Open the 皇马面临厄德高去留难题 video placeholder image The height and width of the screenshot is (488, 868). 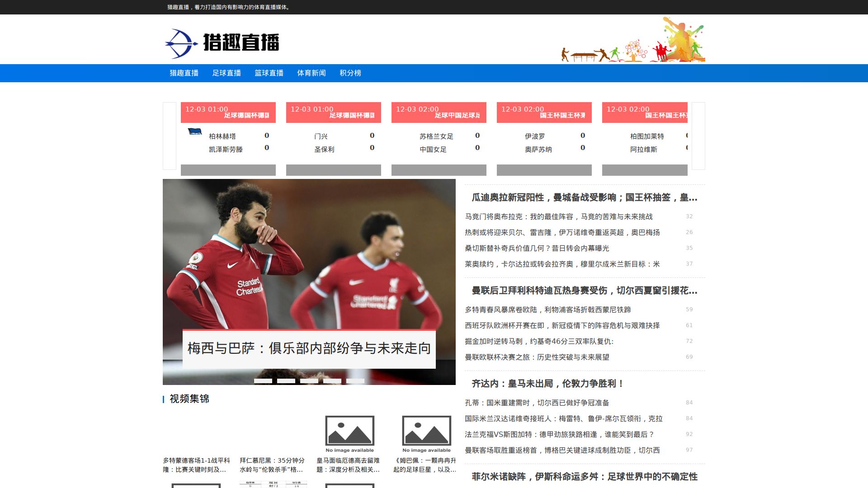(349, 433)
